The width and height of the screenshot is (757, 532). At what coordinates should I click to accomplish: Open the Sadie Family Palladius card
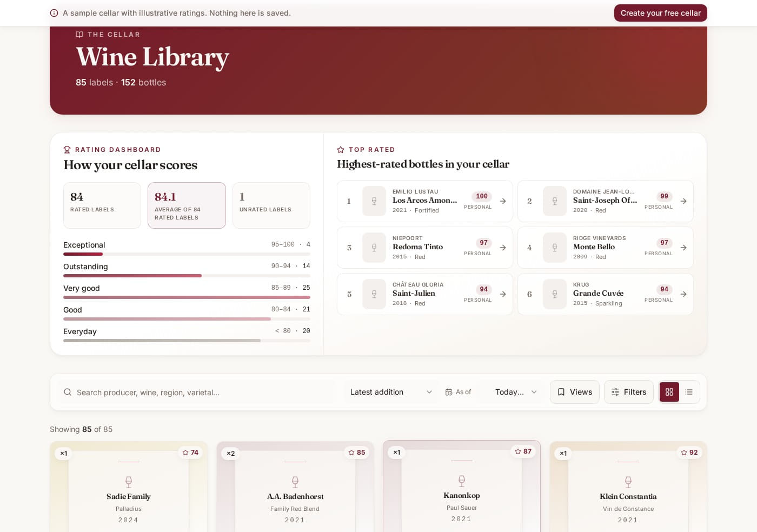pyautogui.click(x=129, y=487)
